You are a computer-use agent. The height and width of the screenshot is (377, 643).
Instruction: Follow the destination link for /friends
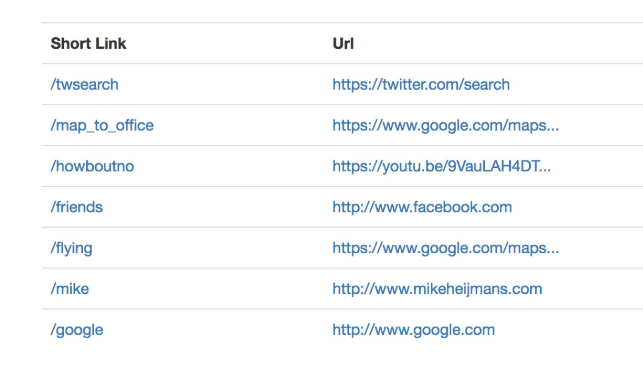[x=422, y=207]
